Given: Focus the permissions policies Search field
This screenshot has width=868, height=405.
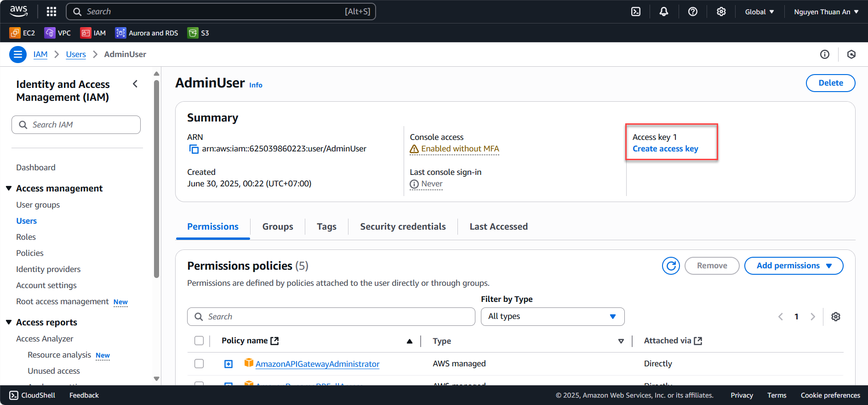Looking at the screenshot, I should tap(331, 317).
